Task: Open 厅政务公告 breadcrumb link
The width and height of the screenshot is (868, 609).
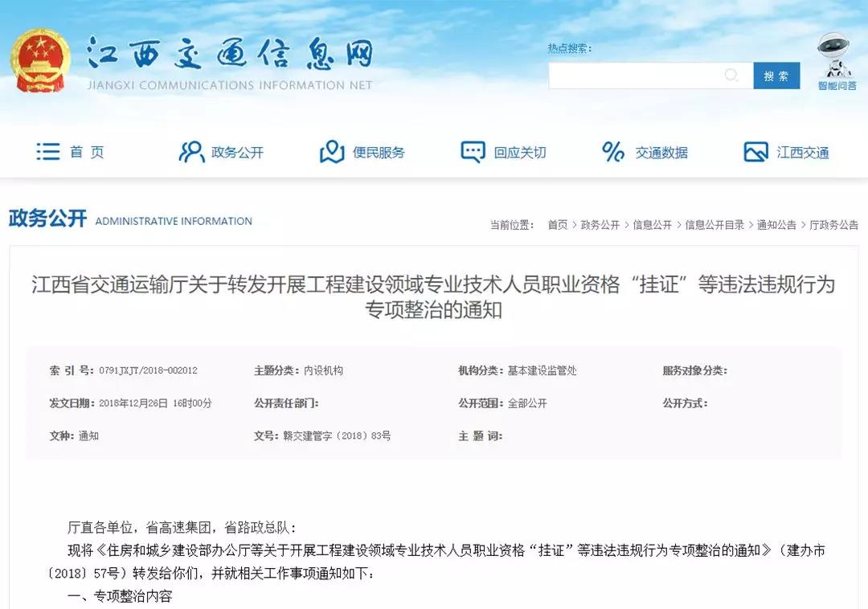Action: pos(833,226)
